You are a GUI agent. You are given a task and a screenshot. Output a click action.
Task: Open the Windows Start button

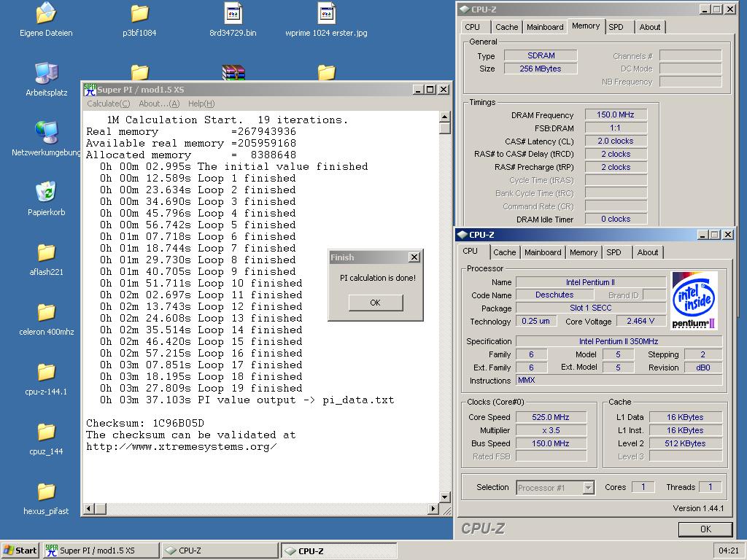click(x=20, y=551)
